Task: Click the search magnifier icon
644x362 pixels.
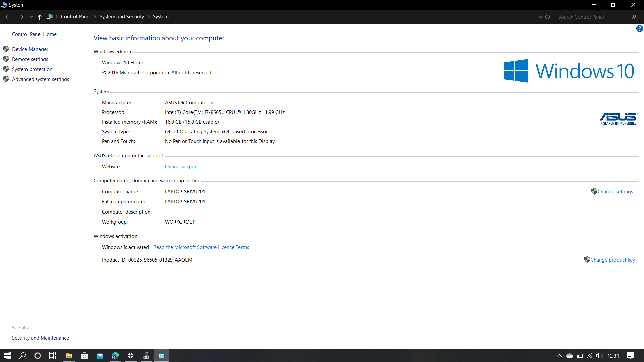Action: 634,17
